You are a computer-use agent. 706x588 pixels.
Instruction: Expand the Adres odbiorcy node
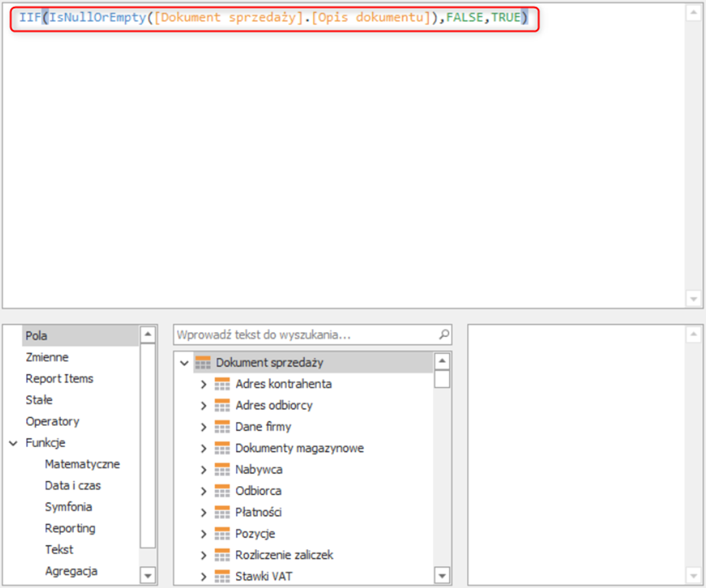pyautogui.click(x=203, y=405)
